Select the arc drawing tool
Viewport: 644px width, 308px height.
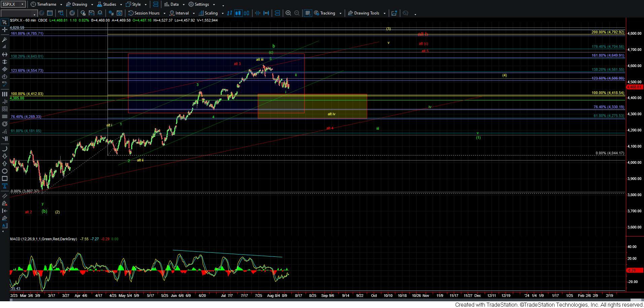click(4, 149)
